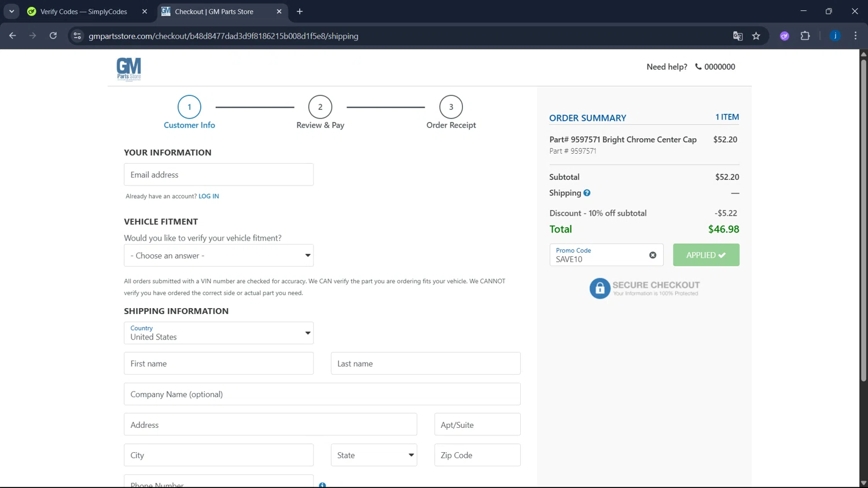
Task: Click the GM Parts Store logo
Action: coord(128,69)
